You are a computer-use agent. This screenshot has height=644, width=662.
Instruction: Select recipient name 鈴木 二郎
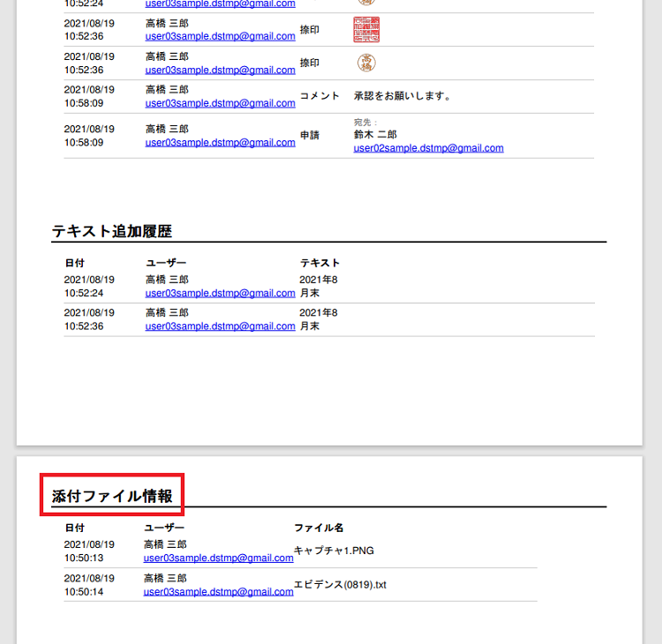375,135
